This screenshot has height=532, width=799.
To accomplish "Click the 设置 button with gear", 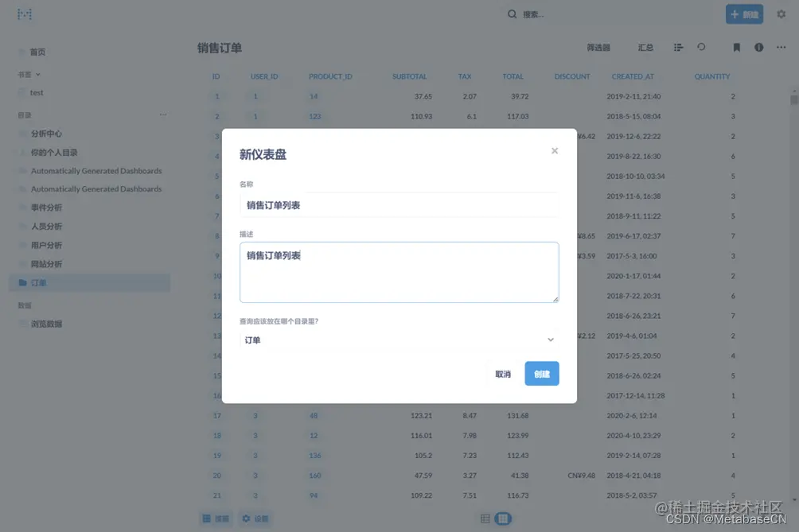I will pos(255,518).
